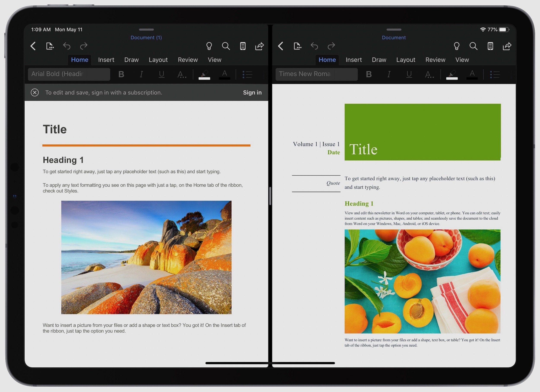Viewport: 540px width, 392px height.
Task: Switch to Layout tab in right document
Action: (405, 60)
